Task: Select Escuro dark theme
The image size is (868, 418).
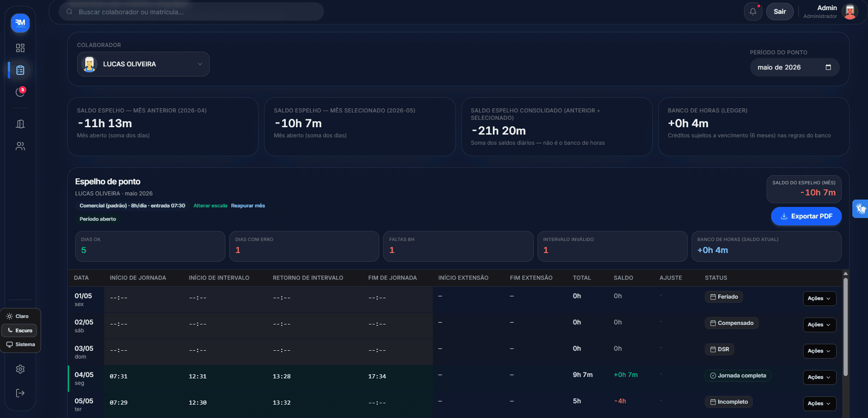Action: coord(19,330)
